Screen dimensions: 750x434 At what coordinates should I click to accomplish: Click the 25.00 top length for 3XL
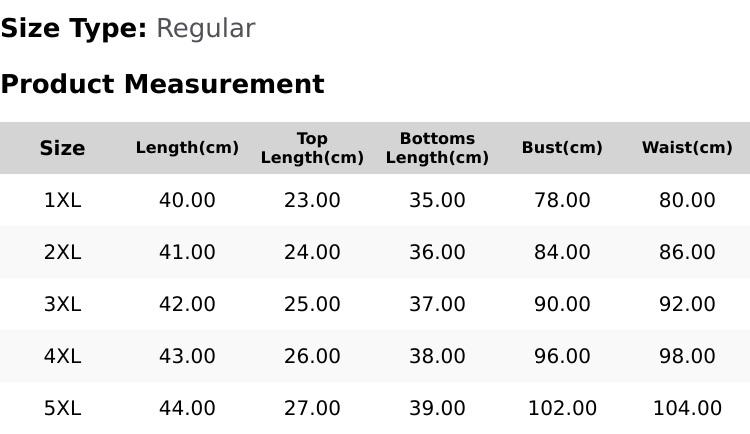pyautogui.click(x=312, y=304)
